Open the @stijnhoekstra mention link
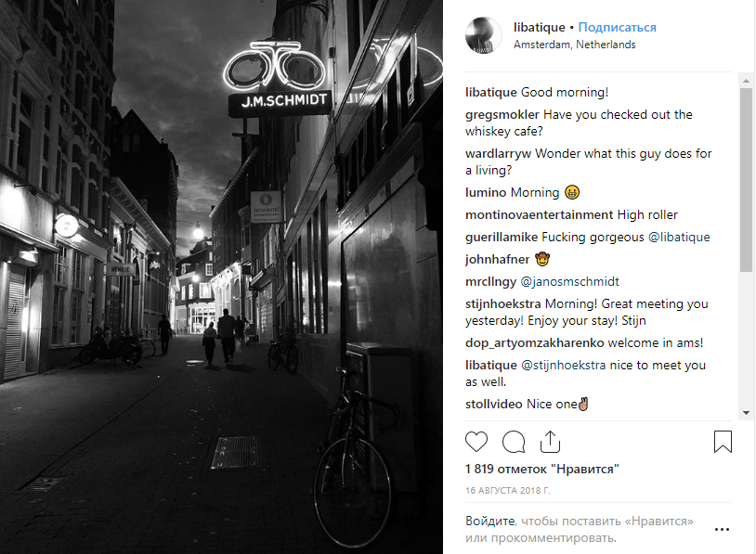This screenshot has height=554, width=756. coord(563,366)
